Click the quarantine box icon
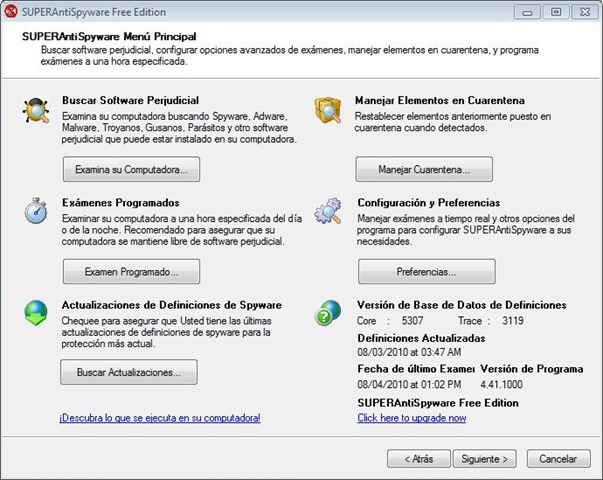The width and height of the screenshot is (603, 480). pyautogui.click(x=328, y=110)
